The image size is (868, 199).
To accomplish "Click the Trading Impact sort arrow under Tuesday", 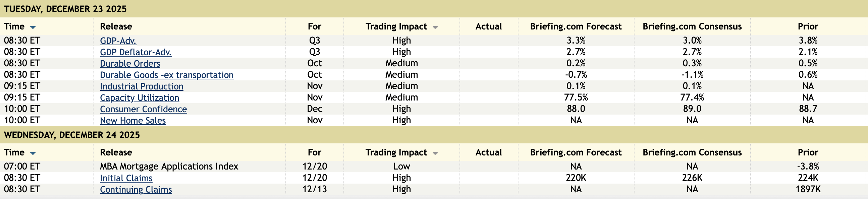I will 435,27.
